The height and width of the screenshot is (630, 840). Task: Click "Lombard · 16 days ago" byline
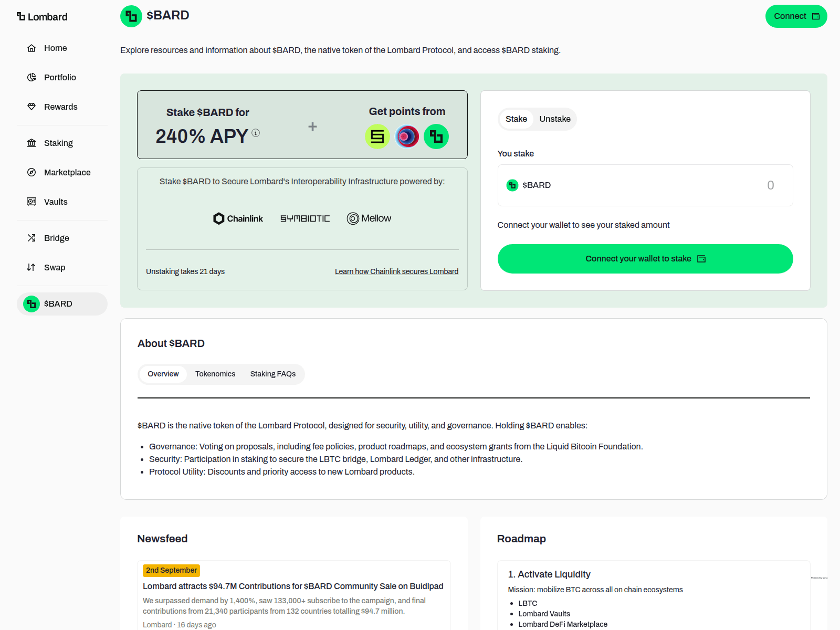[x=180, y=625]
